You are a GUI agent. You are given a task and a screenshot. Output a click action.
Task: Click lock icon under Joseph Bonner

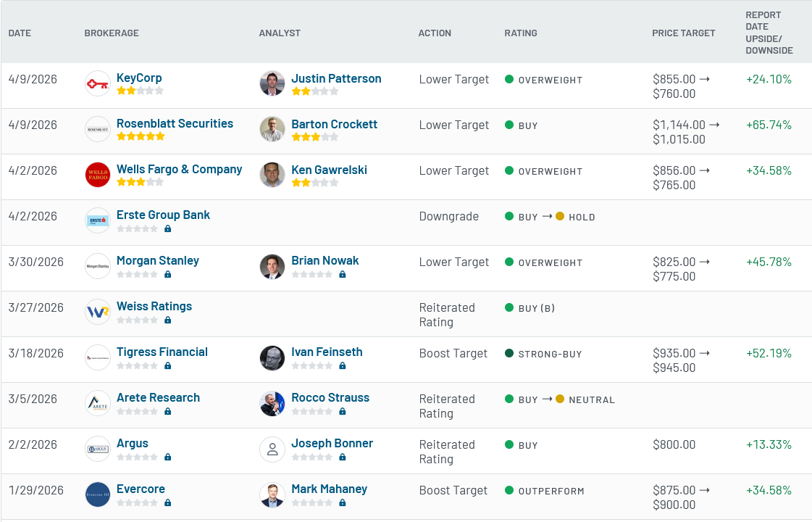[343, 457]
